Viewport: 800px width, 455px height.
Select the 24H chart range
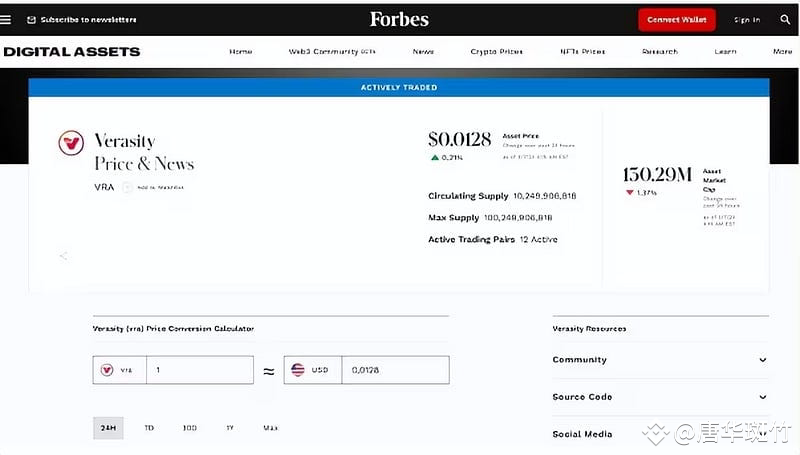click(108, 428)
